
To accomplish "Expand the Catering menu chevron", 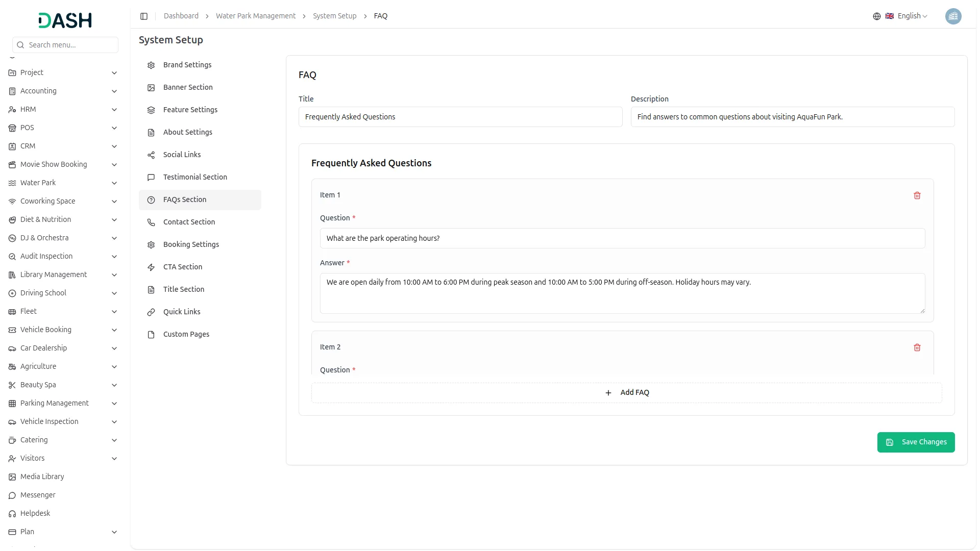I will point(114,440).
